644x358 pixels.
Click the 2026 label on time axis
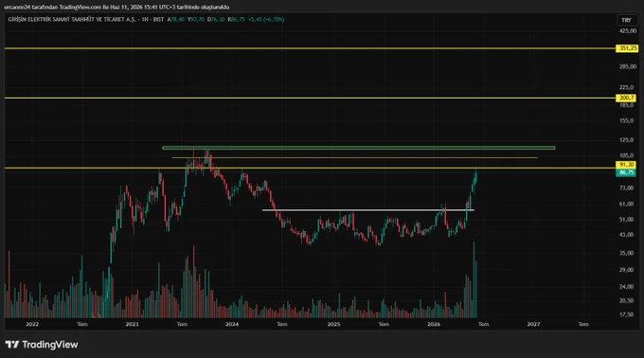tap(434, 324)
